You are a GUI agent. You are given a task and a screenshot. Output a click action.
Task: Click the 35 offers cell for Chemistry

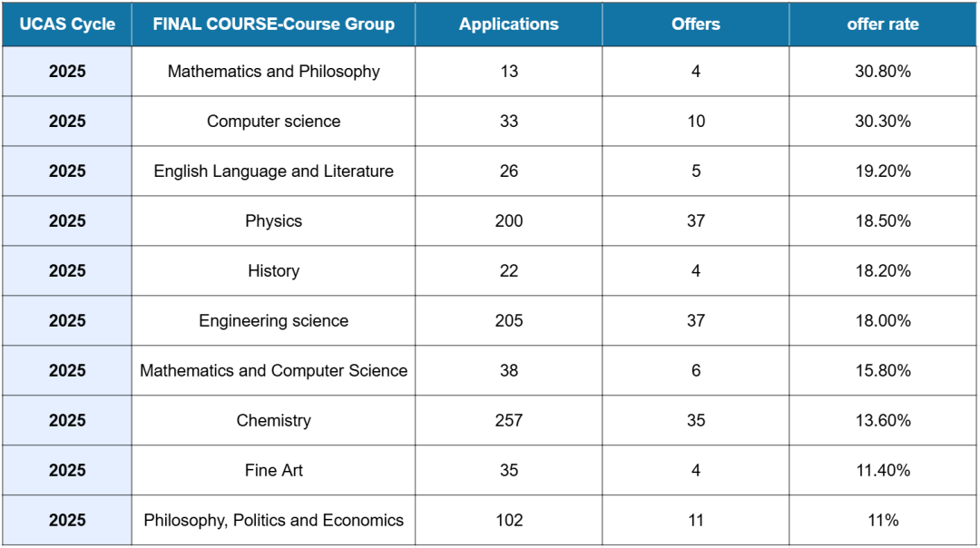pyautogui.click(x=695, y=421)
